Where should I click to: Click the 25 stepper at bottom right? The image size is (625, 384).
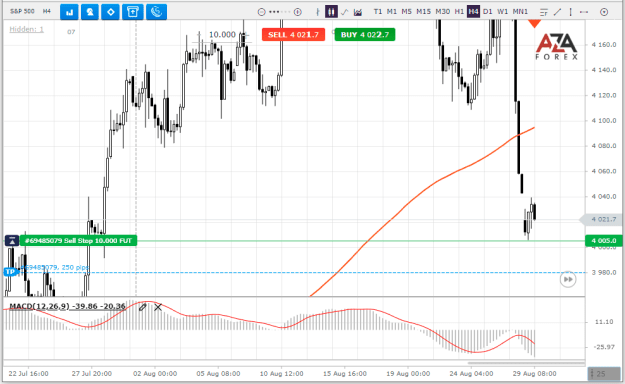click(x=604, y=374)
